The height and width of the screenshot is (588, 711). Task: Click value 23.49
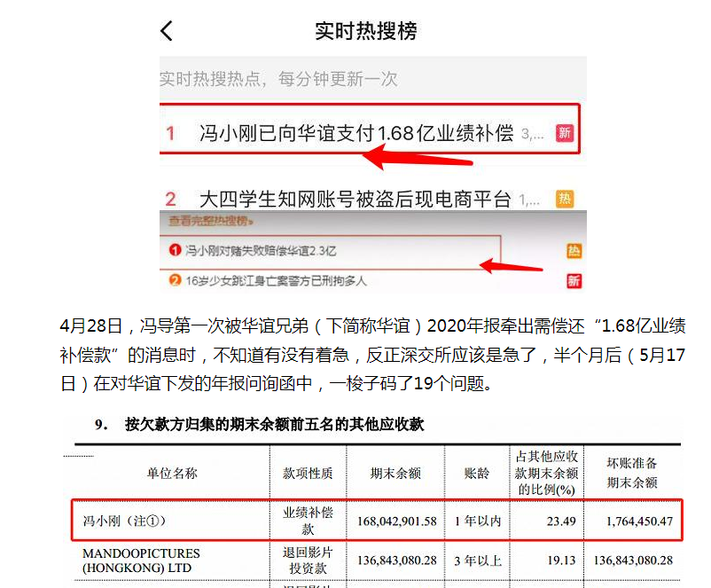click(x=561, y=521)
